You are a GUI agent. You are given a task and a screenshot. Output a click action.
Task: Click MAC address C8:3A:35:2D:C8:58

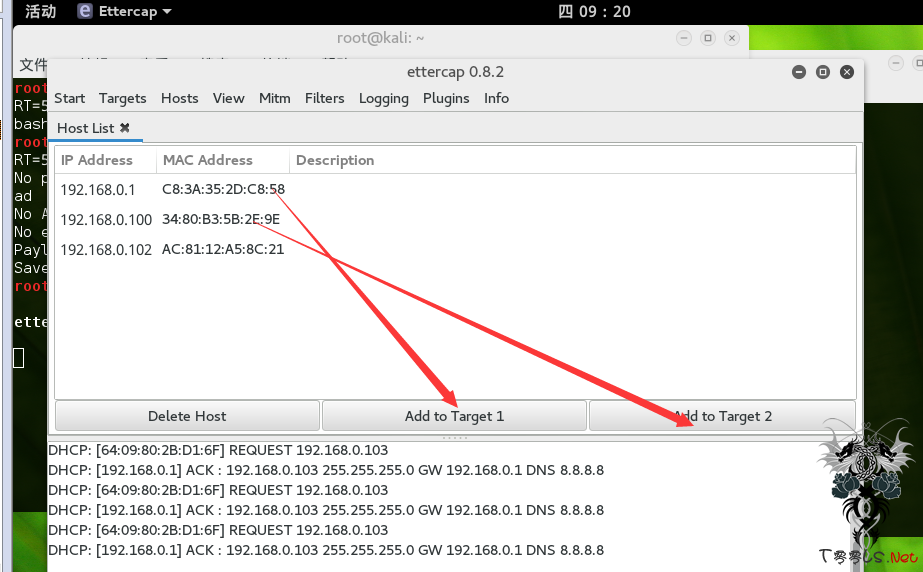point(223,189)
